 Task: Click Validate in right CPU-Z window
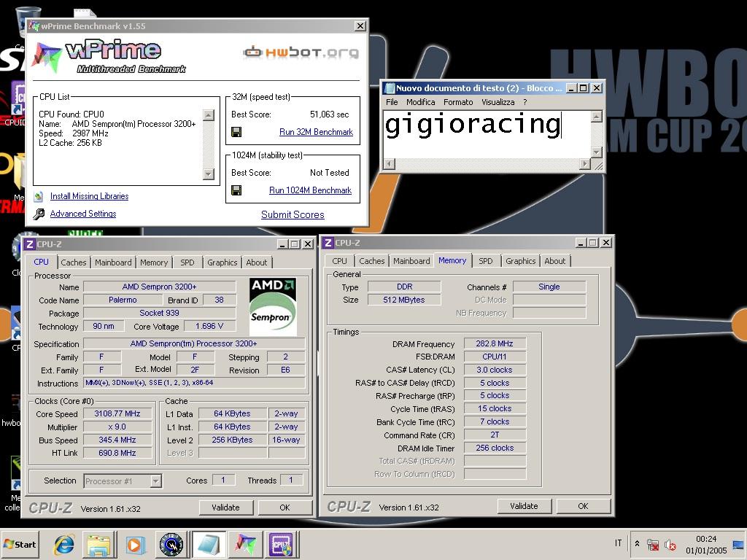pos(524,506)
